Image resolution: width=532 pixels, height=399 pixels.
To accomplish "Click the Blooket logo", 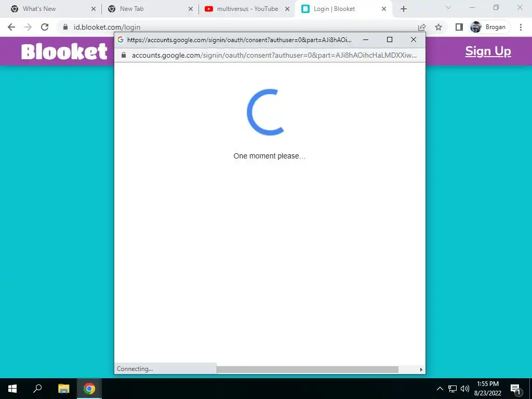I will [64, 51].
